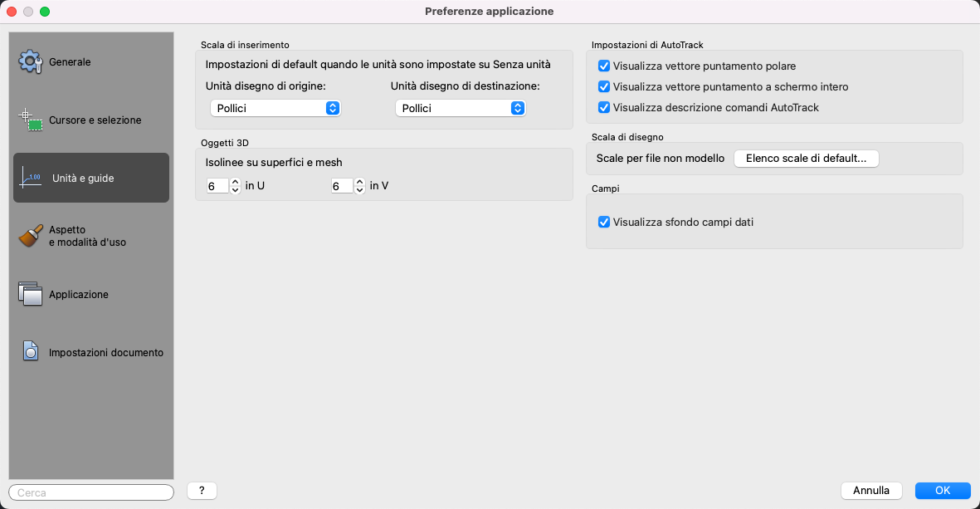Viewport: 980px width, 509px height.
Task: Switch to Aspetto e modalità d'uso tab
Action: 87,236
